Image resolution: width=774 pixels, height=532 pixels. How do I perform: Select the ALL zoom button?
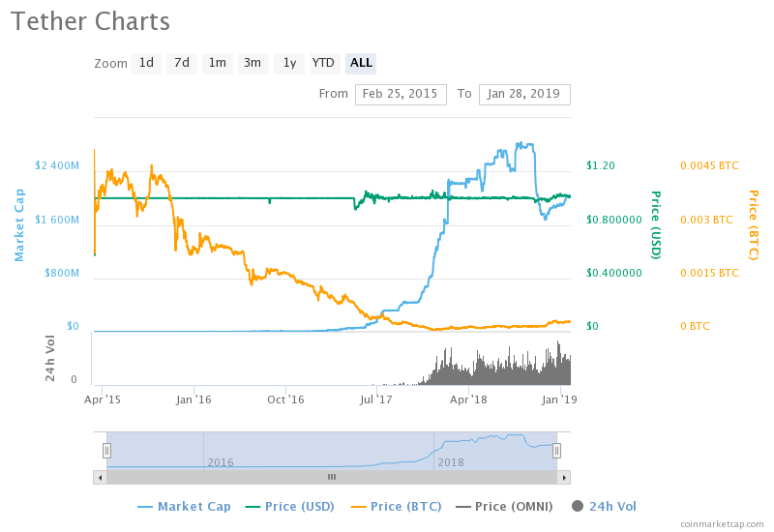[x=361, y=63]
